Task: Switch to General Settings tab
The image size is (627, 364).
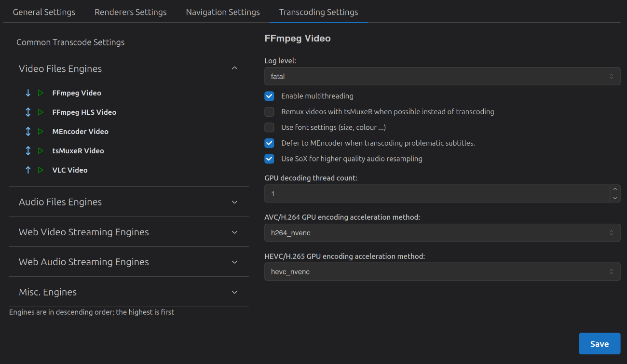Action: coord(44,12)
